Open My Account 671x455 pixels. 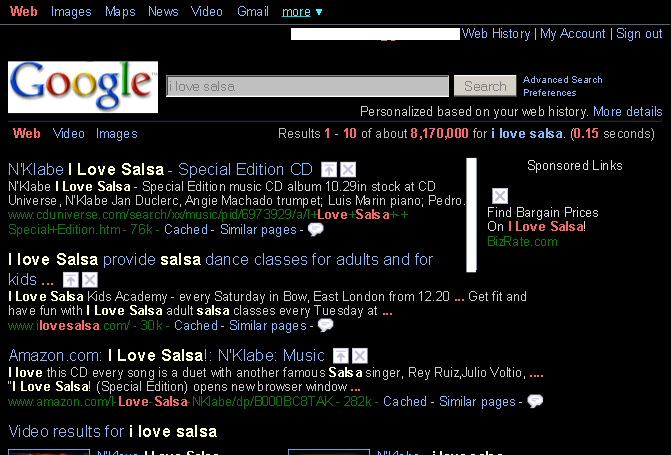pyautogui.click(x=573, y=33)
